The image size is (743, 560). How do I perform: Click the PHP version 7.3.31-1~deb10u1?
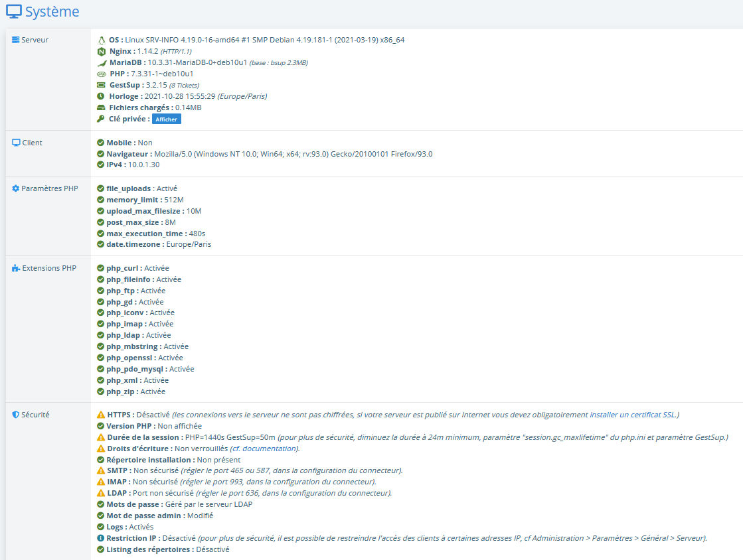[162, 74]
